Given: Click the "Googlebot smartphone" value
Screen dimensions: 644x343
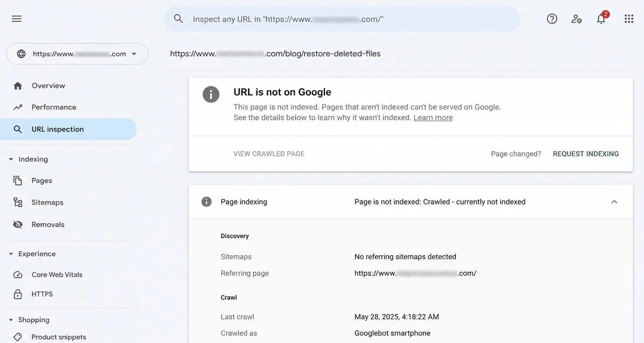Looking at the screenshot, I should pyautogui.click(x=392, y=333).
